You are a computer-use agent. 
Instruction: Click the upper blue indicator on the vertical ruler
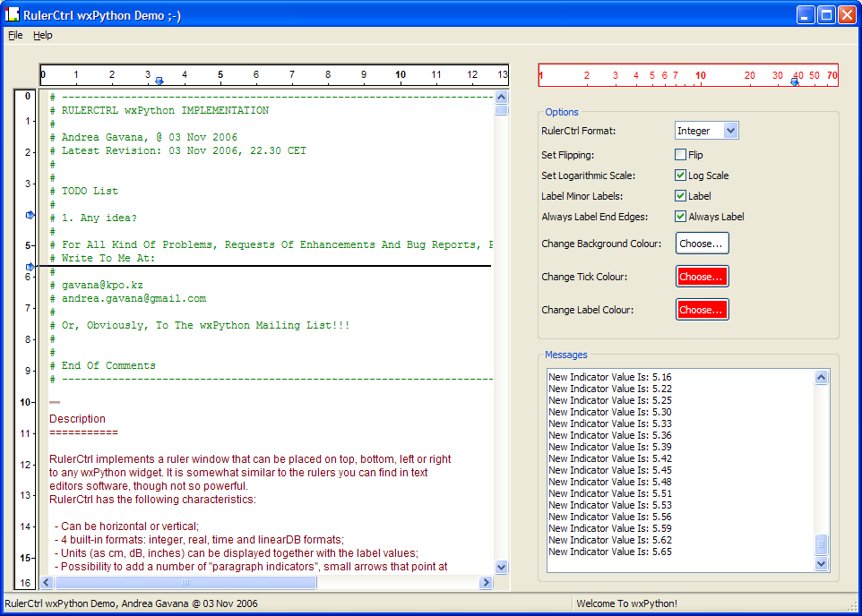click(x=30, y=215)
